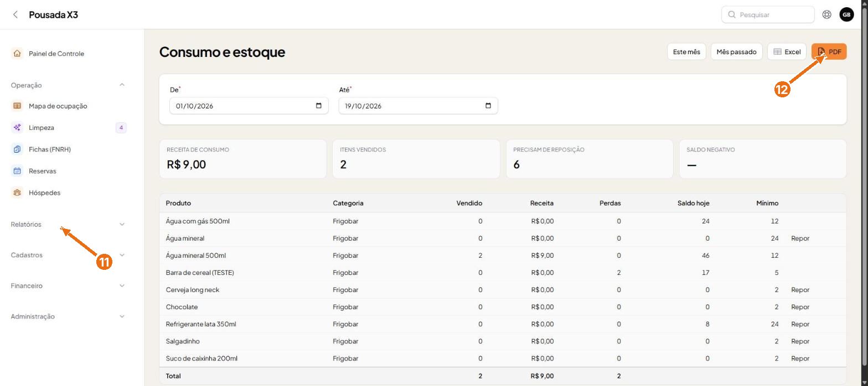Click Repor for Suco de caixinha 200ml
The height and width of the screenshot is (386, 868).
pyautogui.click(x=800, y=358)
